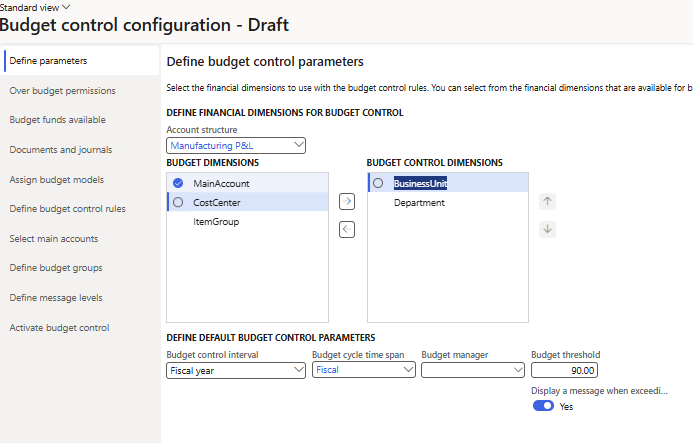Turn off the exceeding message toggle
This screenshot has height=443, width=693.
coord(544,406)
